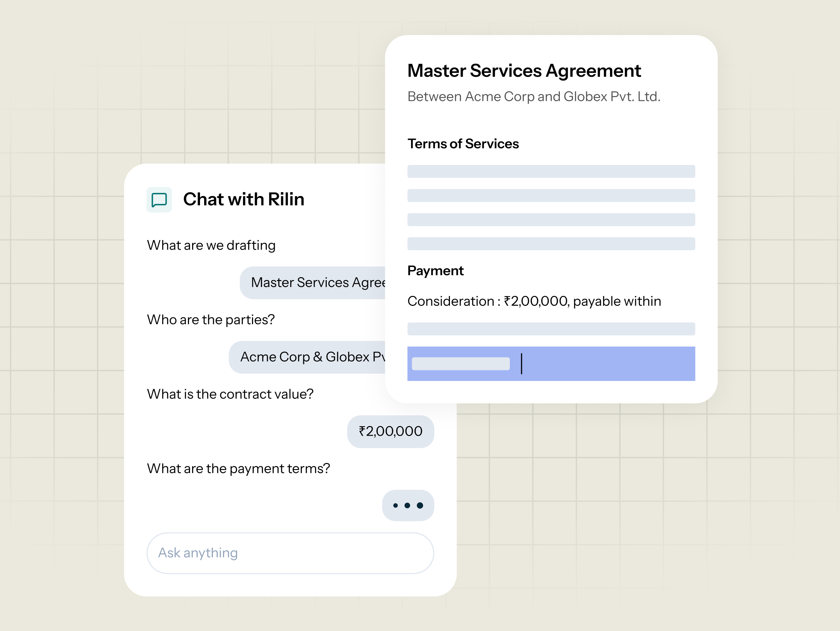Click the 'Payment' section heading

[x=435, y=271]
